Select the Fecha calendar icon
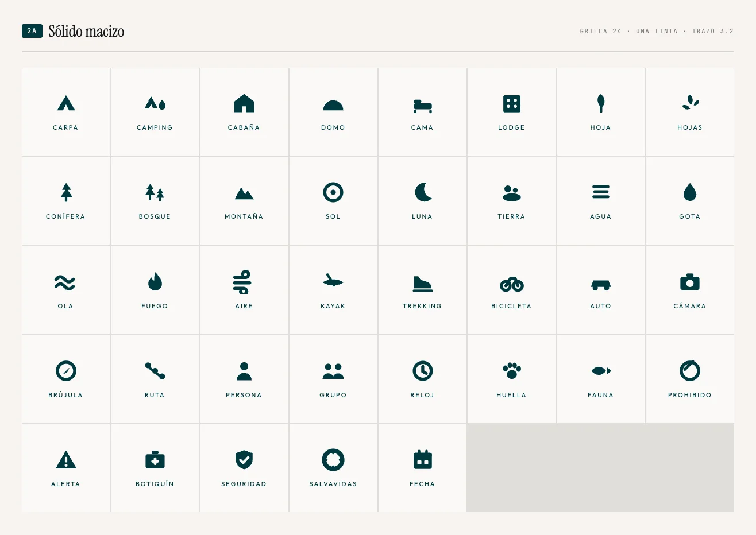 423,459
